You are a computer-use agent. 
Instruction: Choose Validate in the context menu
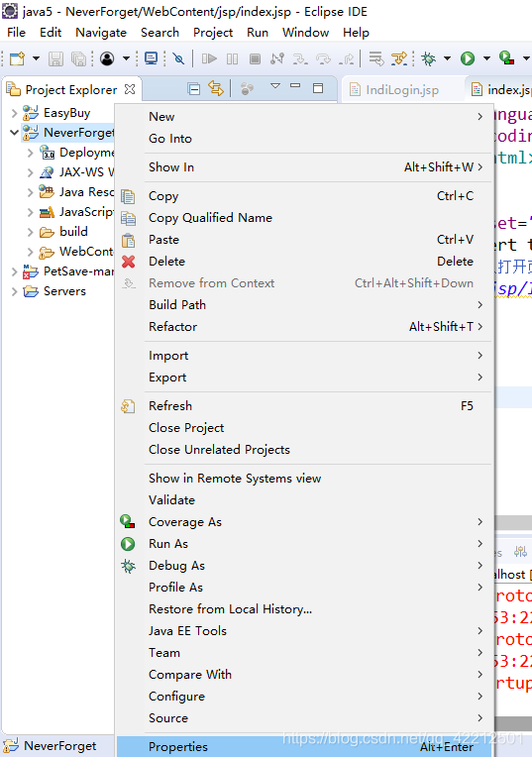[x=305, y=500]
